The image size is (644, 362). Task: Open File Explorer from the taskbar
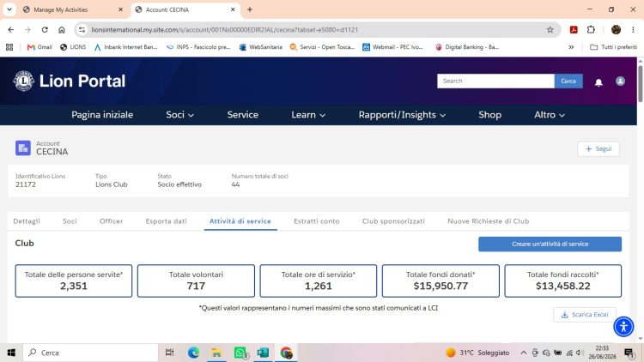[x=216, y=353]
